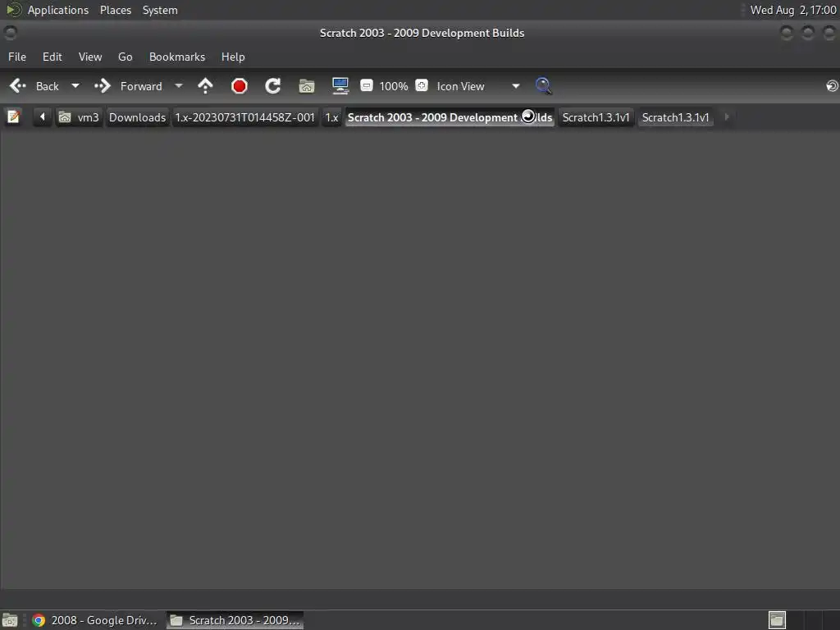The image size is (840, 630).
Task: Select Scratch 2003 - 2009 Development Builds path button
Action: coord(450,117)
